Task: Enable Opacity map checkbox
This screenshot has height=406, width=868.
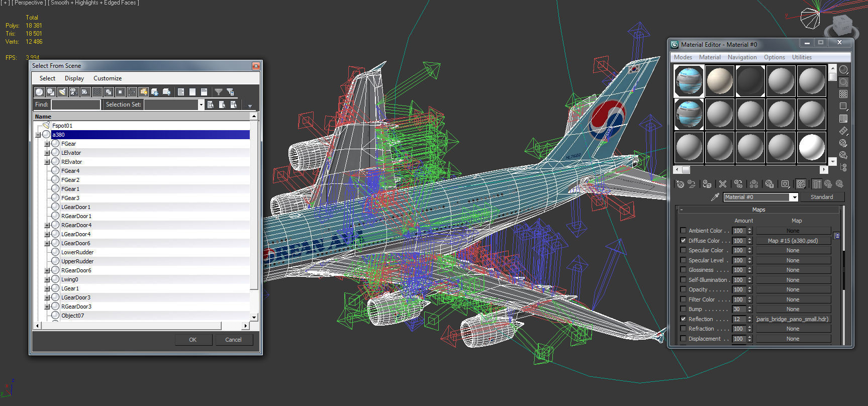Action: tap(683, 289)
